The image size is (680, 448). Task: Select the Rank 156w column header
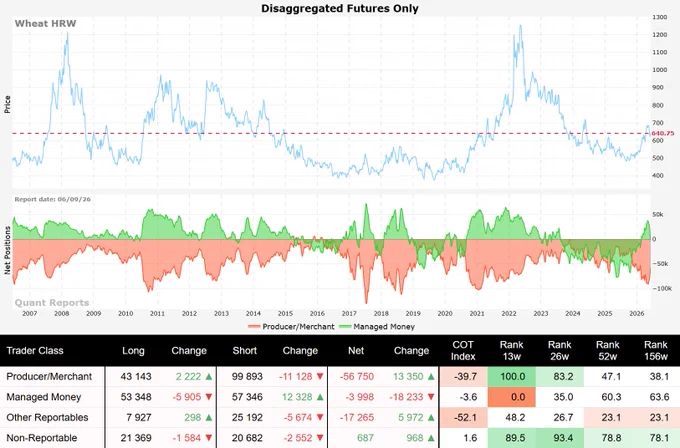(656, 350)
